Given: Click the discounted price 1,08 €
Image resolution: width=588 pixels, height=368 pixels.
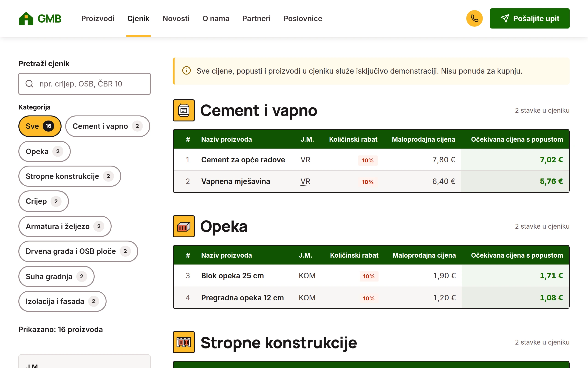Looking at the screenshot, I should (551, 298).
